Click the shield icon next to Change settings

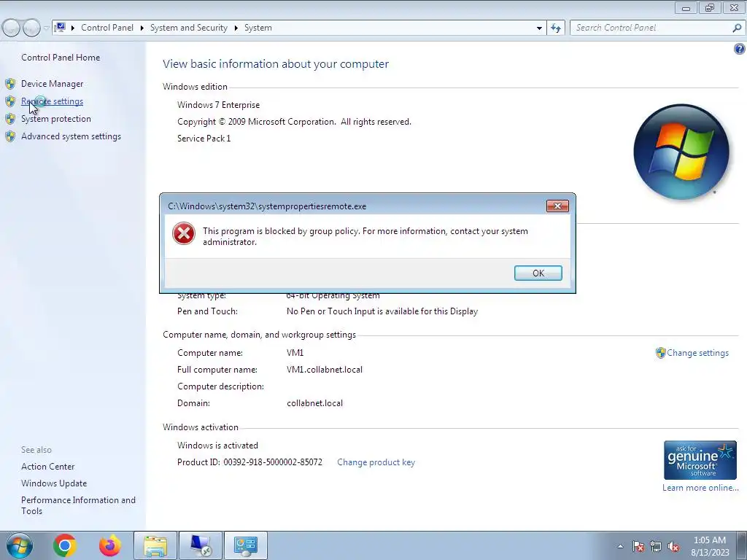point(660,353)
